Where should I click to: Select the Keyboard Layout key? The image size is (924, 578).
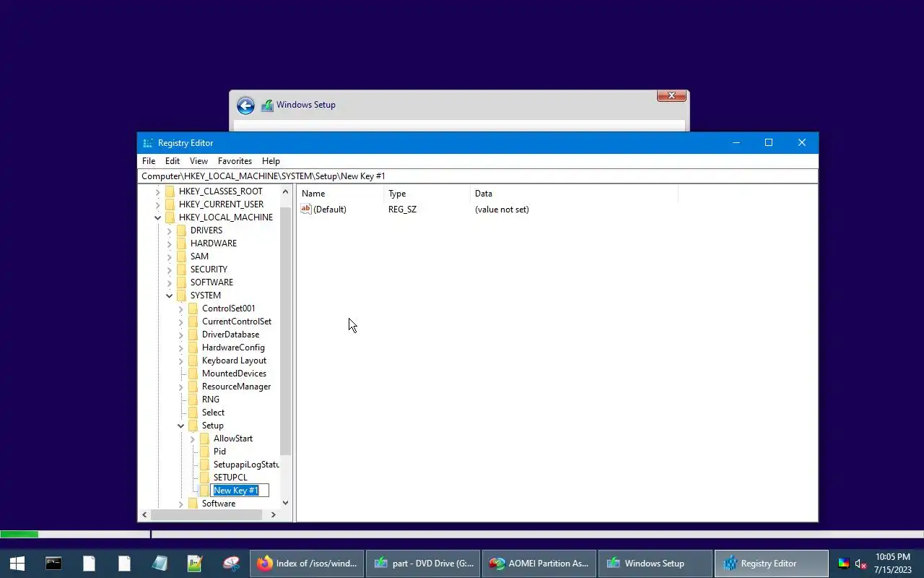(x=234, y=361)
